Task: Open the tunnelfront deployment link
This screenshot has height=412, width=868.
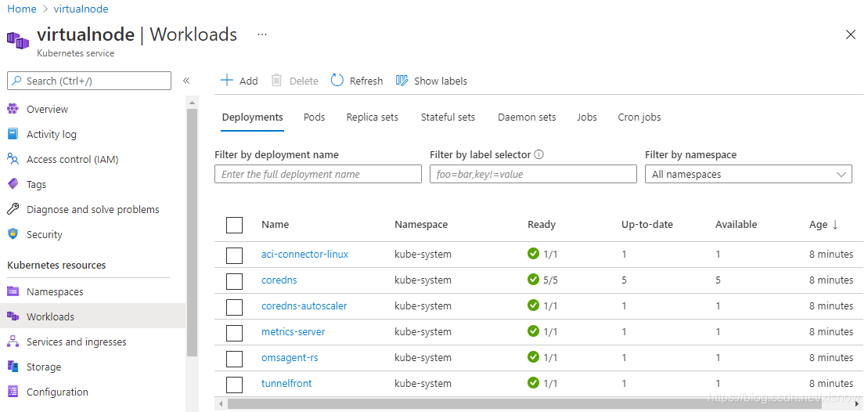Action: coord(286,383)
